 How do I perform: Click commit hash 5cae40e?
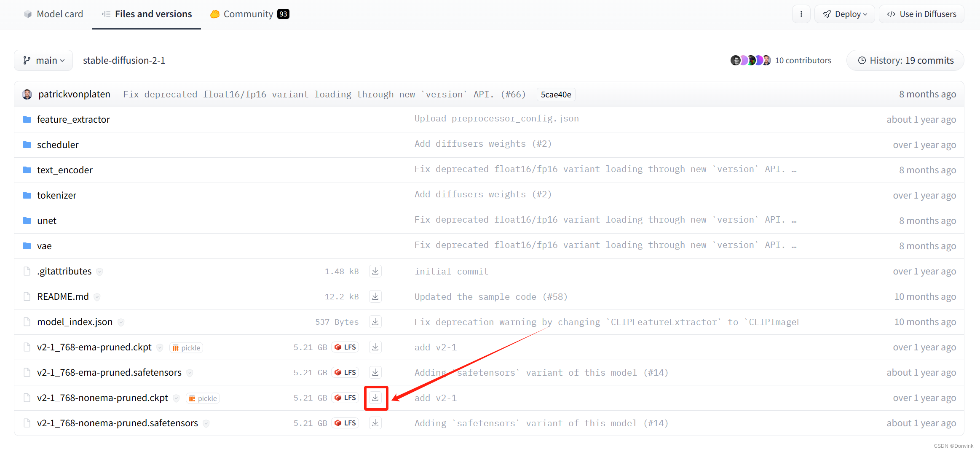tap(556, 94)
